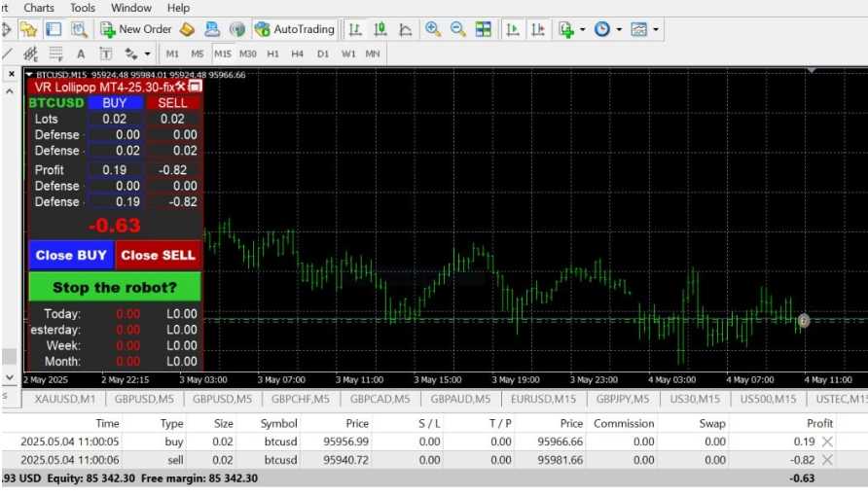Open VR Lollipop tools wrench icon

point(181,87)
